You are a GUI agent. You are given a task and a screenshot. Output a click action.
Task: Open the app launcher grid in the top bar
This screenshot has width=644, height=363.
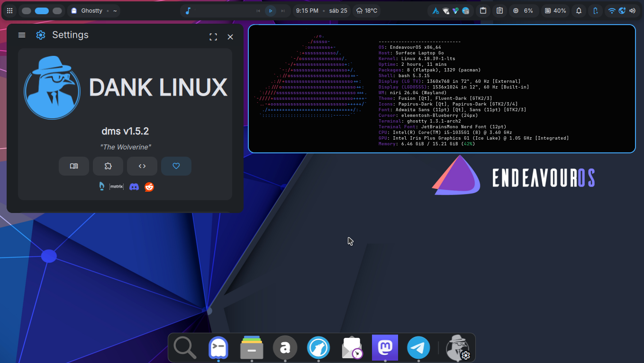9,10
